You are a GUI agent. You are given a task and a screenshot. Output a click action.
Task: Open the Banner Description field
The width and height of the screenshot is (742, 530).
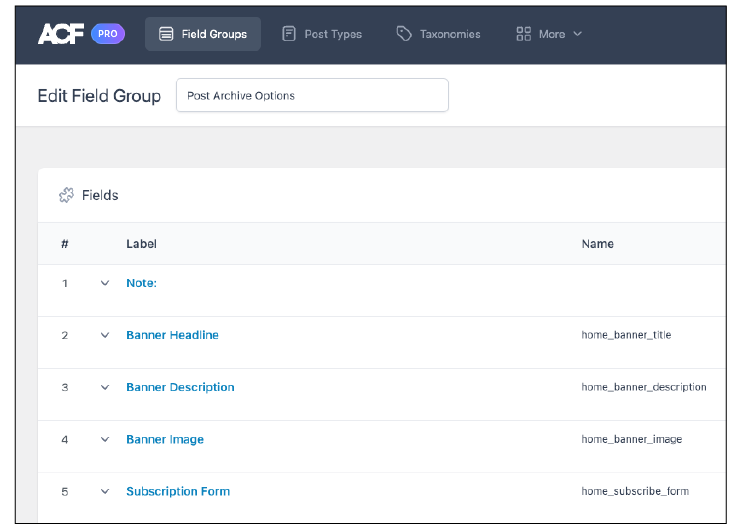pyautogui.click(x=180, y=387)
